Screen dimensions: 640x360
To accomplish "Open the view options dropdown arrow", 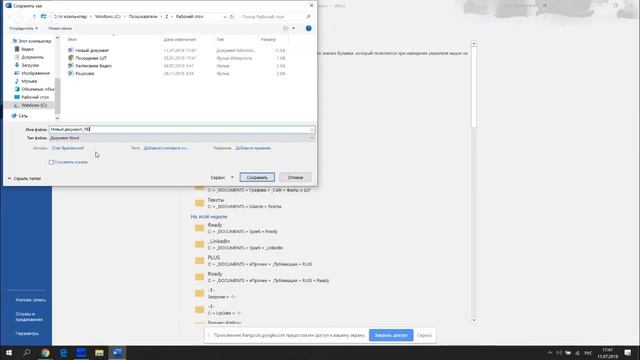I will [293, 29].
